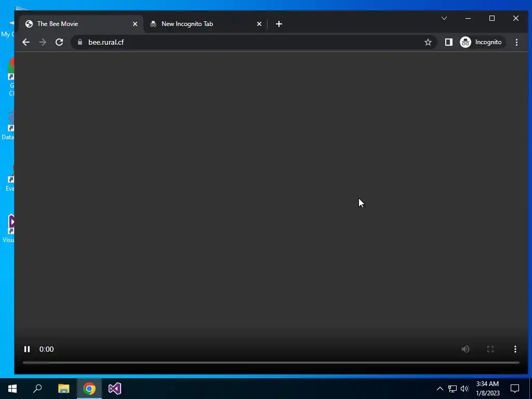Maximize the Chrome window

491,18
